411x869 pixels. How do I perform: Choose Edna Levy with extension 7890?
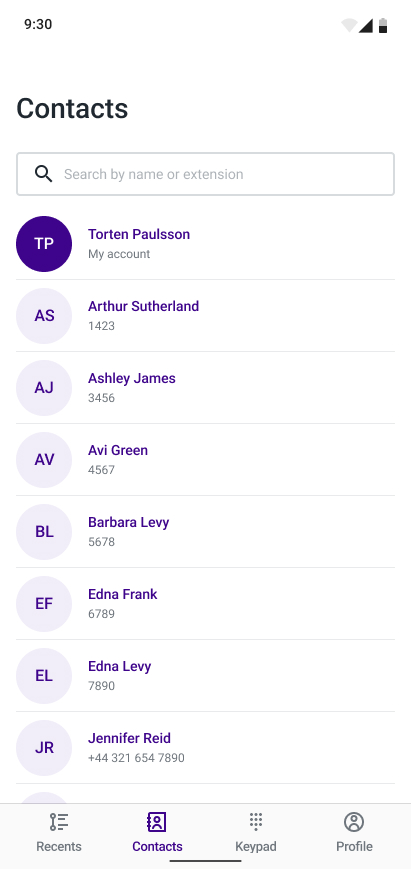pyautogui.click(x=206, y=676)
